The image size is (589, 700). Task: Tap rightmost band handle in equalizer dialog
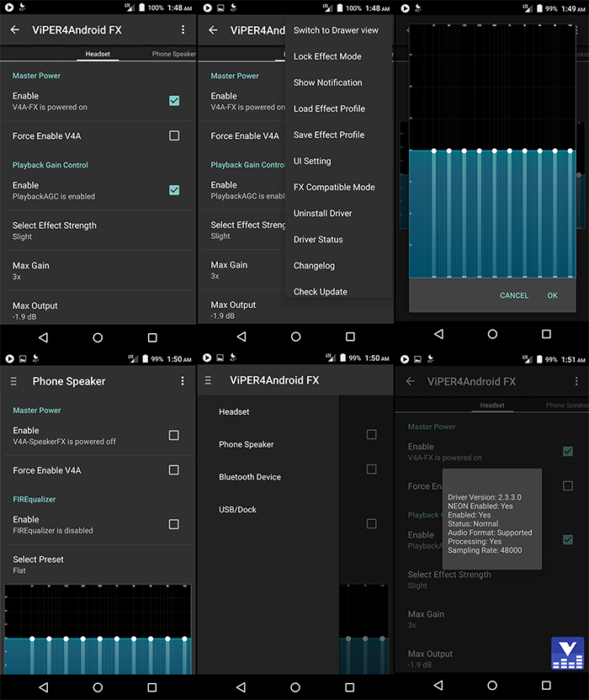click(x=570, y=151)
